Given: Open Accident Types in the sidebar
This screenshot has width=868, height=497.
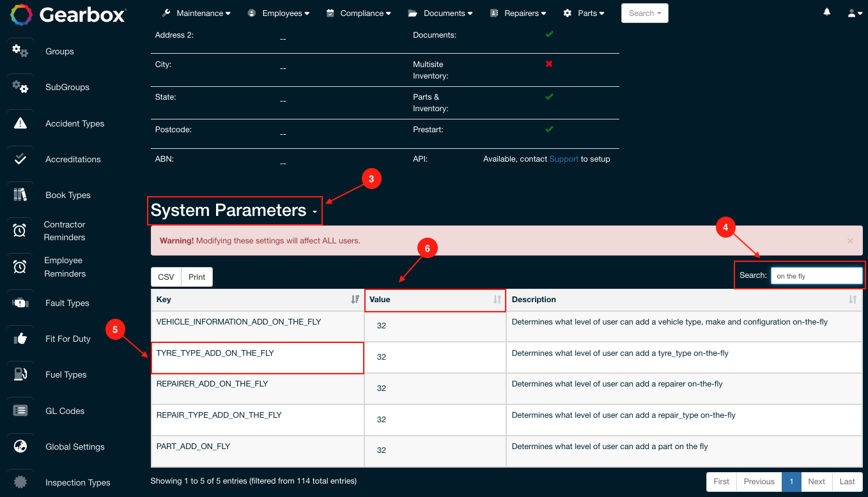Looking at the screenshot, I should point(75,123).
